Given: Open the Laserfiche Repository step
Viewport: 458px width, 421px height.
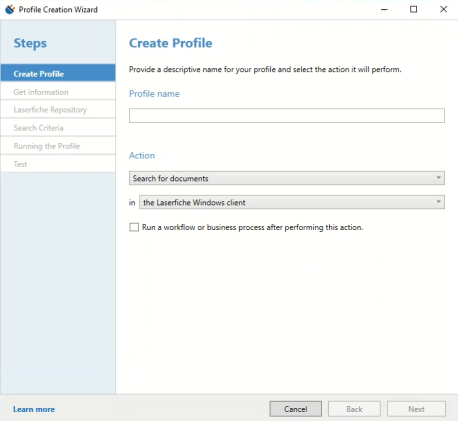Looking at the screenshot, I should 58,110.
